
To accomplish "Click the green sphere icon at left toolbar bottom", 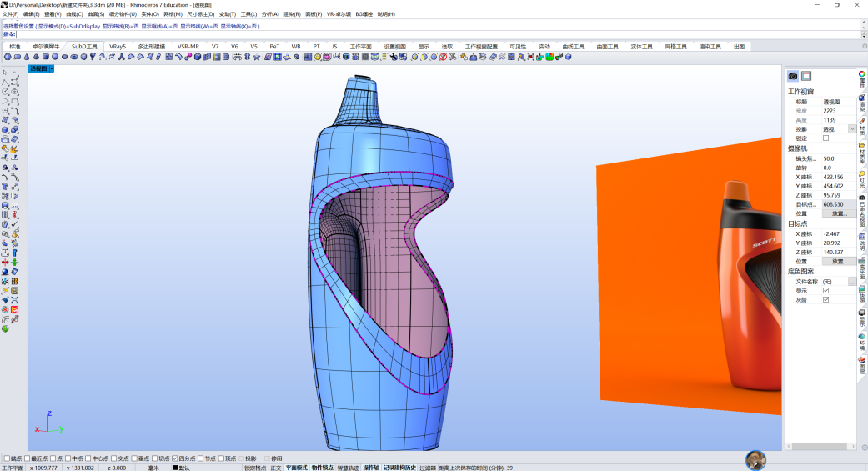I will coord(5,328).
